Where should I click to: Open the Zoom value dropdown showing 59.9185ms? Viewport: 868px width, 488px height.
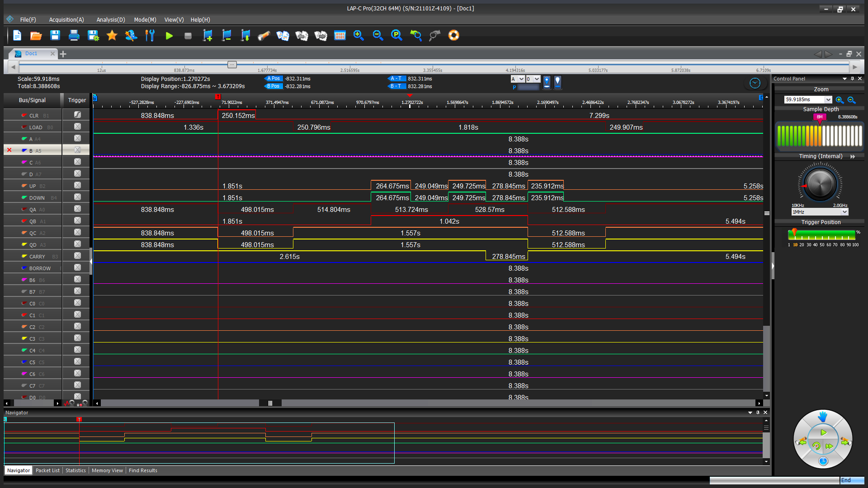tap(807, 99)
